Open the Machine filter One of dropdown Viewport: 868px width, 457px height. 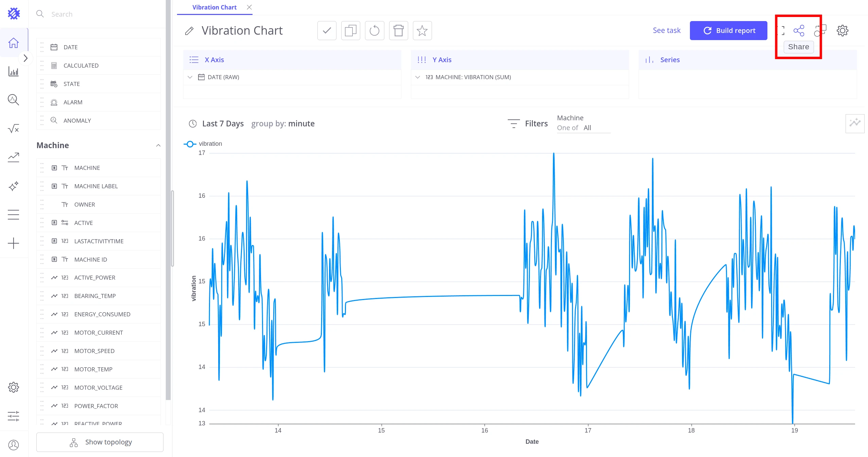[584, 128]
